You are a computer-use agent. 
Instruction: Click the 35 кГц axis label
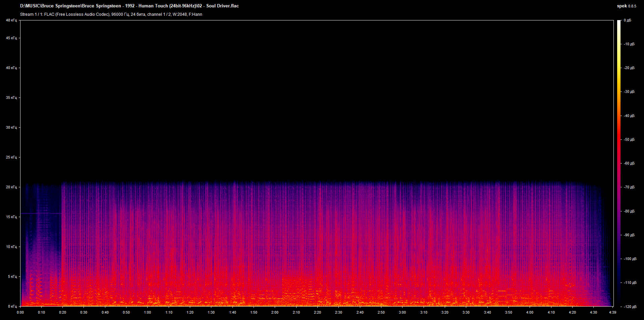click(11, 98)
